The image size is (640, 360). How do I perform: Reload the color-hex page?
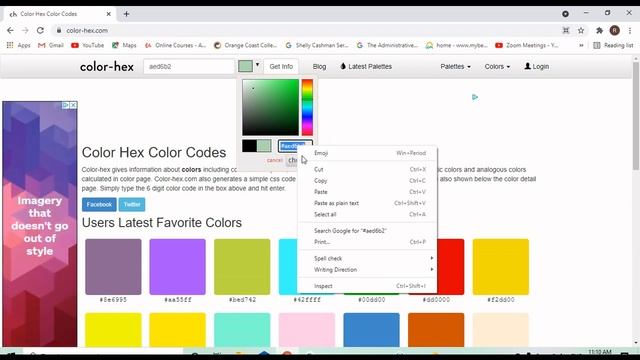coord(40,31)
